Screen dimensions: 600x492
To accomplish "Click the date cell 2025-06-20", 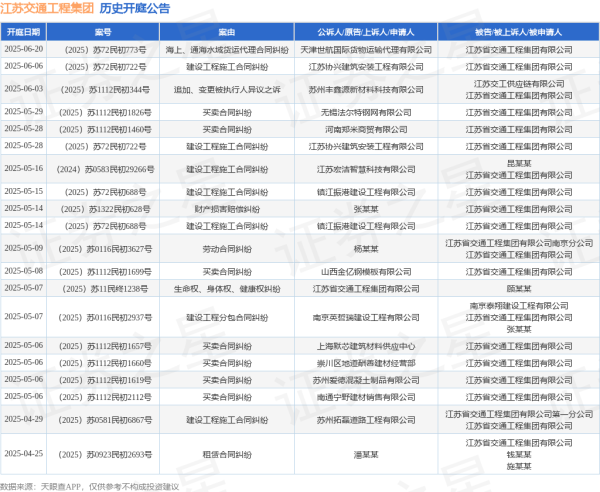I will (24, 49).
